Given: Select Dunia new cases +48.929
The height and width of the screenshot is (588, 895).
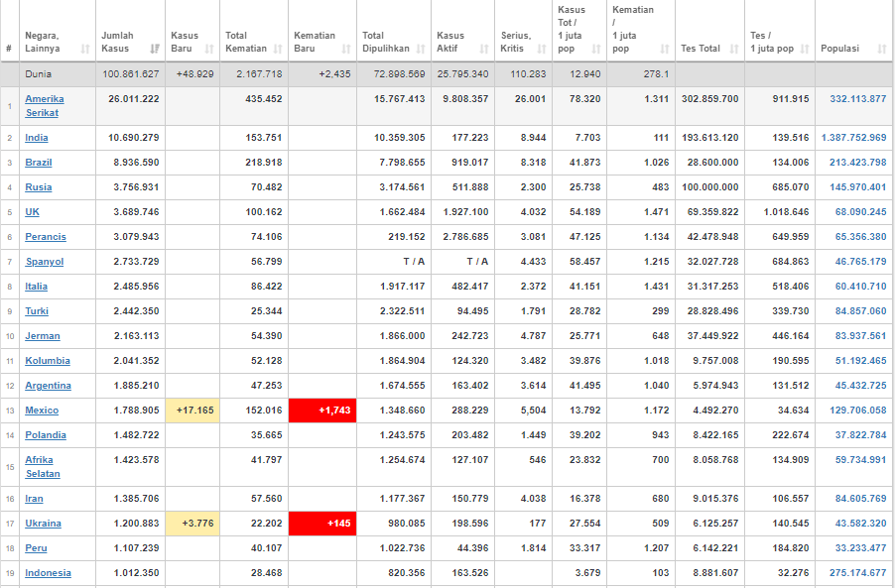Looking at the screenshot, I should (x=195, y=74).
